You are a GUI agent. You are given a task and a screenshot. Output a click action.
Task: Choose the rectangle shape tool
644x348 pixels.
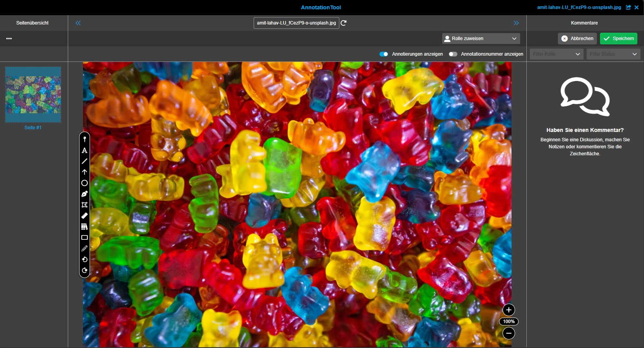[85, 237]
